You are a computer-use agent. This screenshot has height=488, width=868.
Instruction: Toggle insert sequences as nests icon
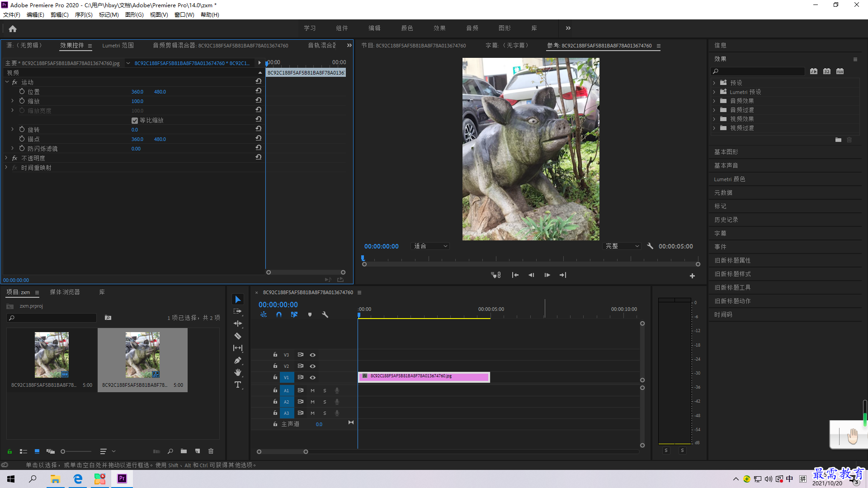(264, 314)
